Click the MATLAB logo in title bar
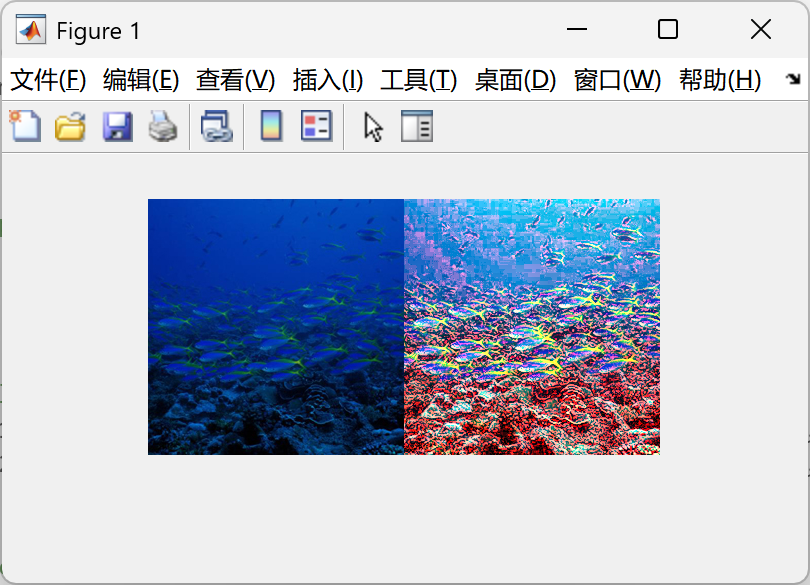 (x=30, y=29)
